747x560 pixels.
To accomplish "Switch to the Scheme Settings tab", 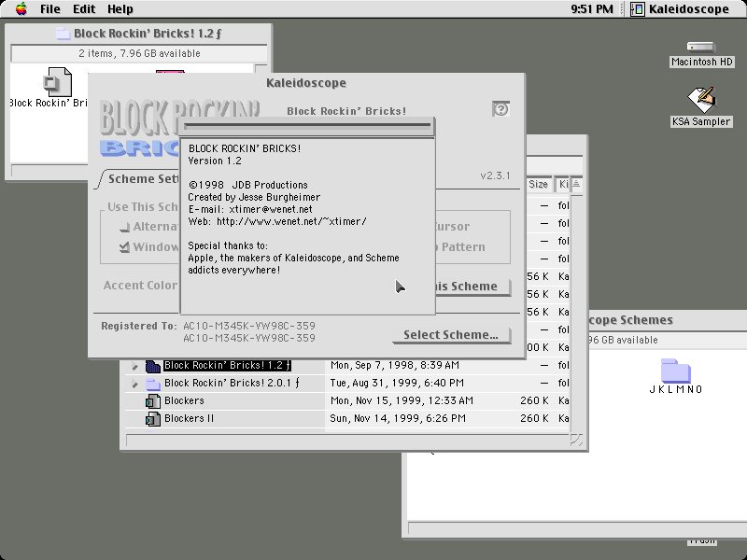I will click(x=143, y=178).
